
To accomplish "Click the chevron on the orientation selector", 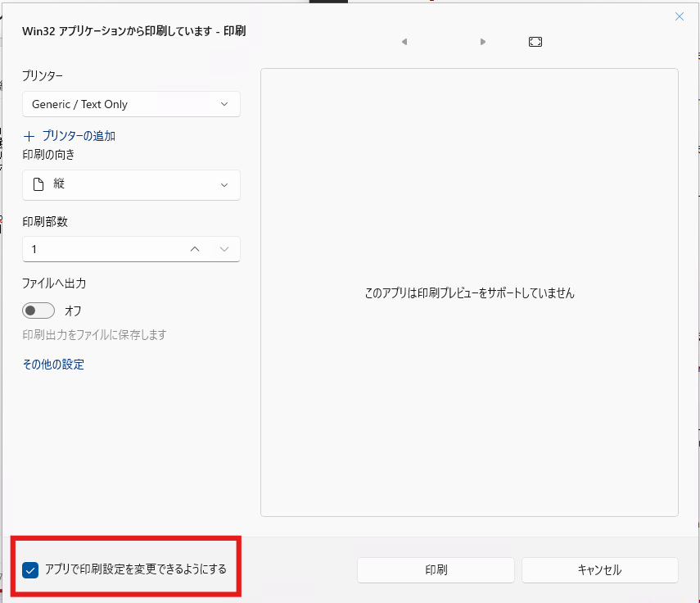I will tap(225, 185).
